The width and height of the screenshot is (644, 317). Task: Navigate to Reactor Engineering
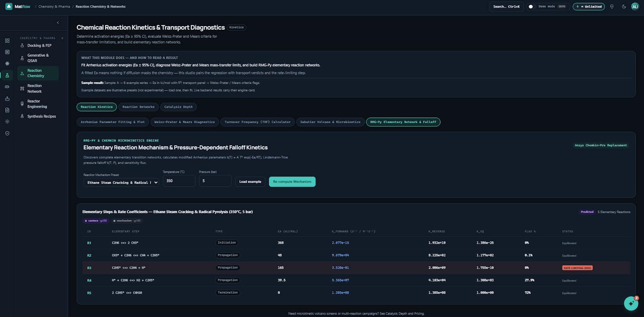[x=37, y=104]
